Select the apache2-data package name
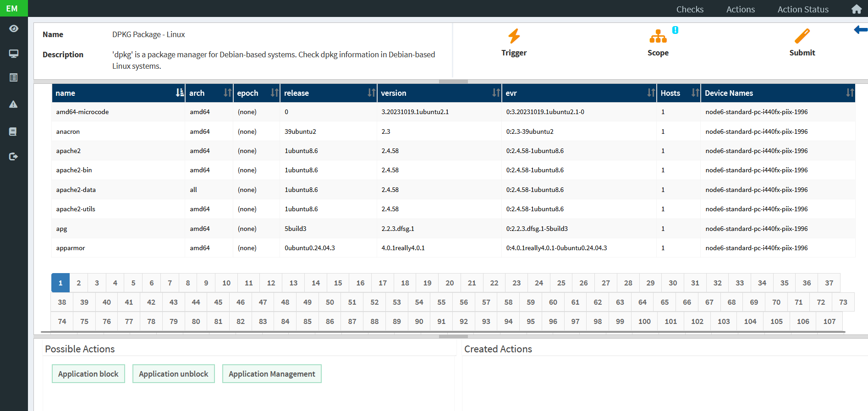 [76, 190]
